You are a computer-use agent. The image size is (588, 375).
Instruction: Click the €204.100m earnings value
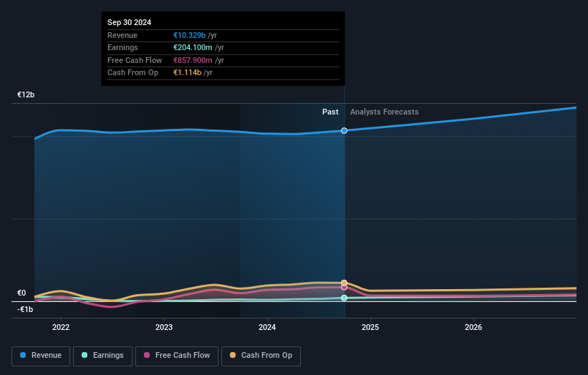click(193, 47)
